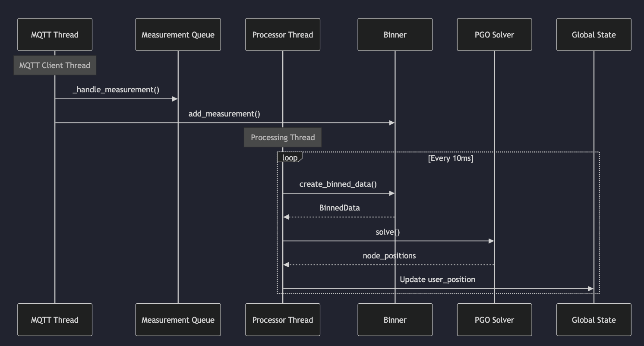644x346 pixels.
Task: Click the Processor Thread header box
Action: pos(282,35)
